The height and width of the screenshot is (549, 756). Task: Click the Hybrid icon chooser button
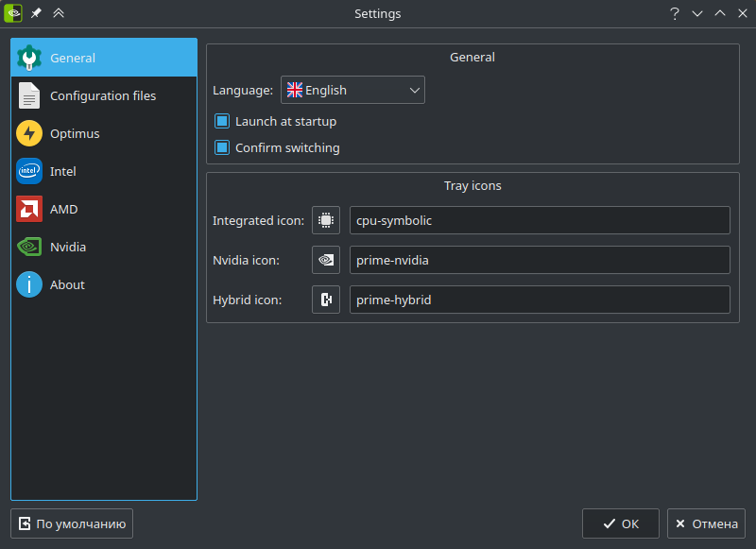pyautogui.click(x=326, y=300)
